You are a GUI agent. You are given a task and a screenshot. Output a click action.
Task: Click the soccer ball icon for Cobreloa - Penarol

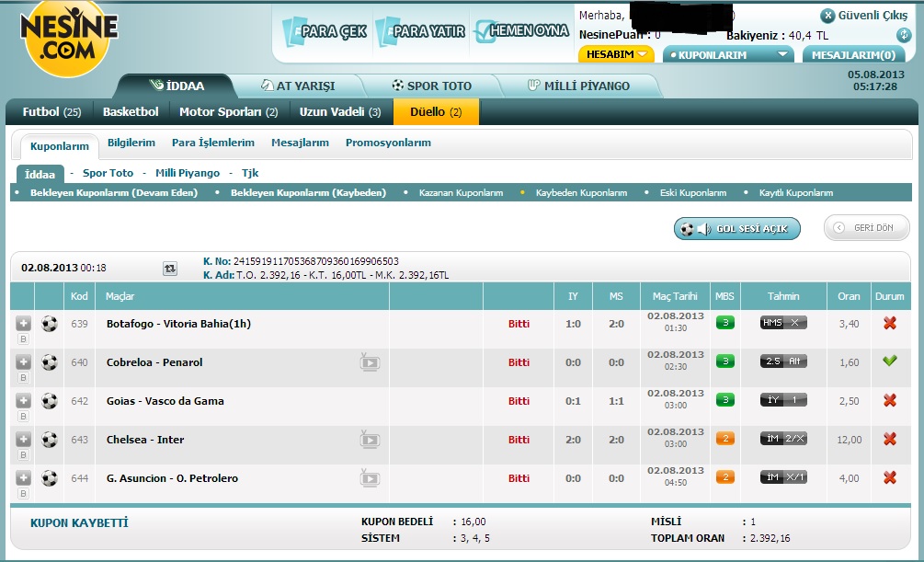[50, 362]
